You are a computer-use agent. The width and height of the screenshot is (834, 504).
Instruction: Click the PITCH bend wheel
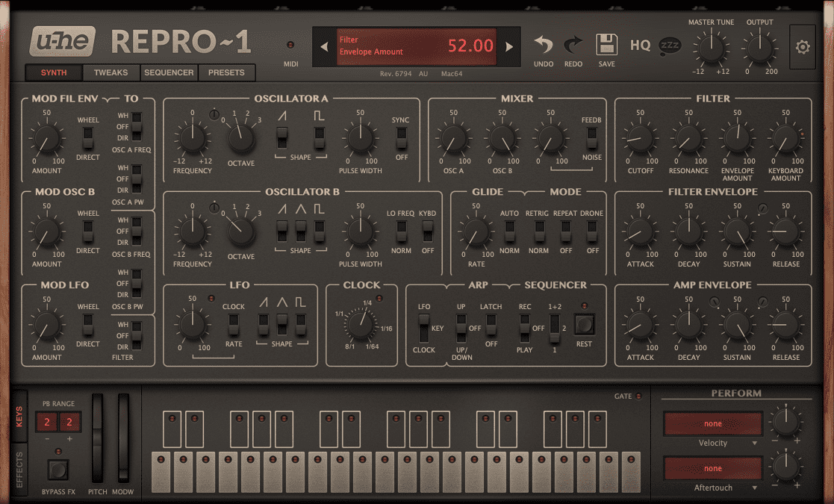coord(97,438)
